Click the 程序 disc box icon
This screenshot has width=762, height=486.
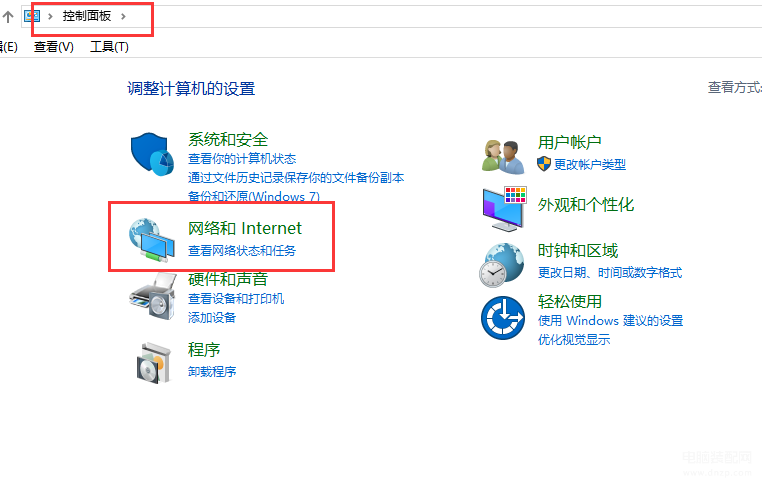pos(154,363)
